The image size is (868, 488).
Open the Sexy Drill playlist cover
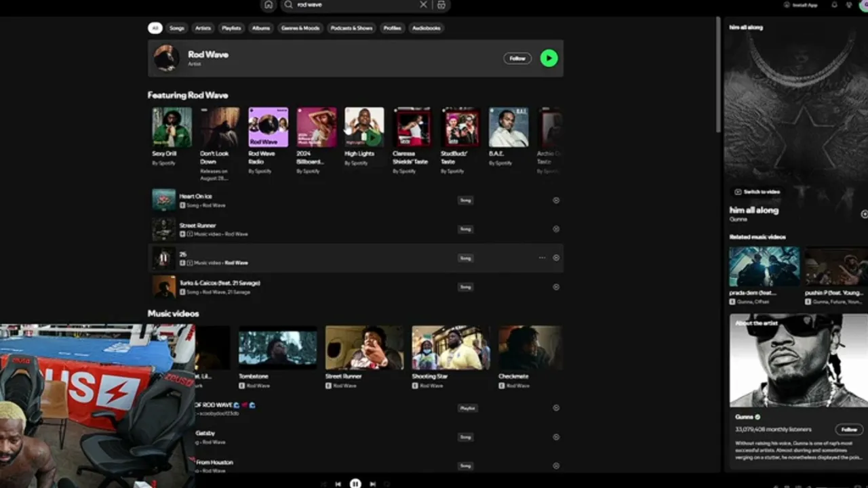click(172, 127)
